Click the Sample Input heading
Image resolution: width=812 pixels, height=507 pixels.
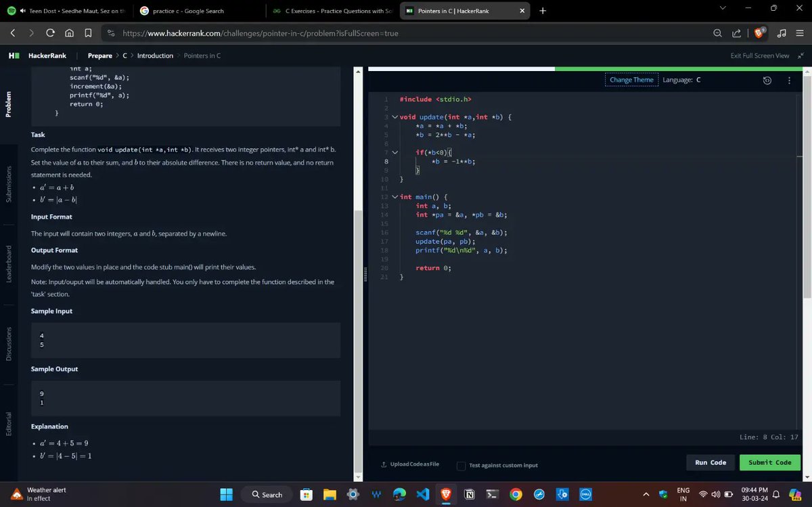point(51,311)
